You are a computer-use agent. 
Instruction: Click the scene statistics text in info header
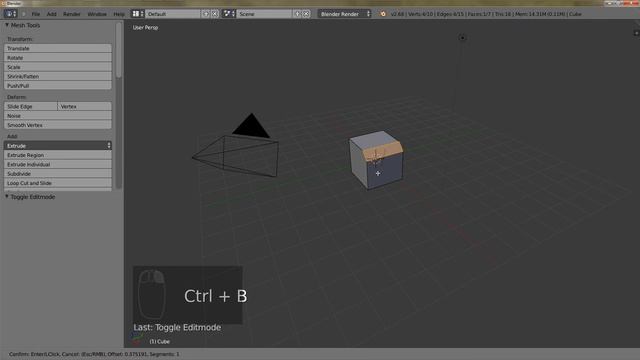[x=486, y=14]
